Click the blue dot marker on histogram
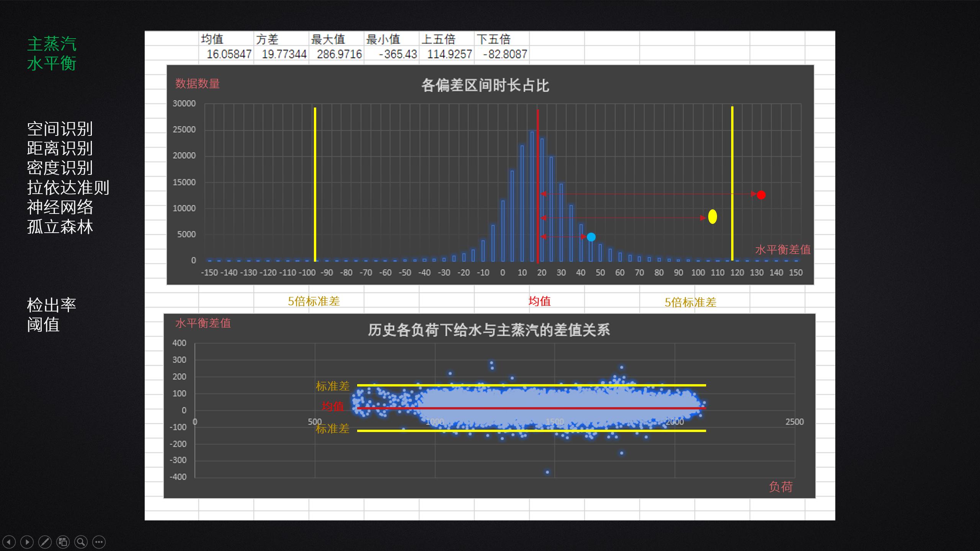The width and height of the screenshot is (980, 551). coord(591,237)
